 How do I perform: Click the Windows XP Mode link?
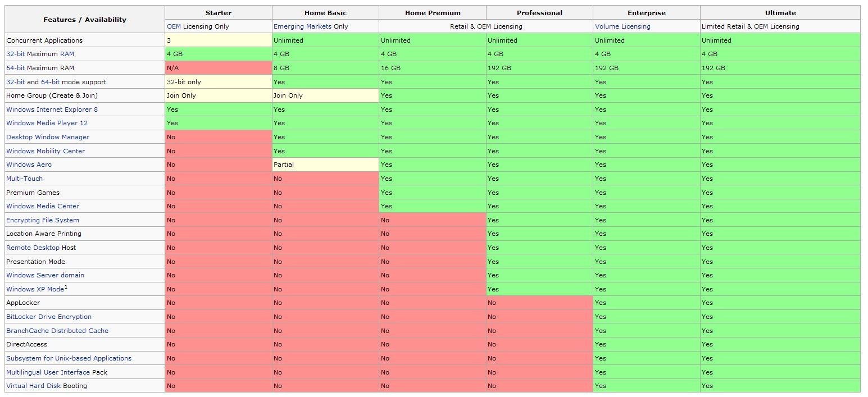[35, 289]
